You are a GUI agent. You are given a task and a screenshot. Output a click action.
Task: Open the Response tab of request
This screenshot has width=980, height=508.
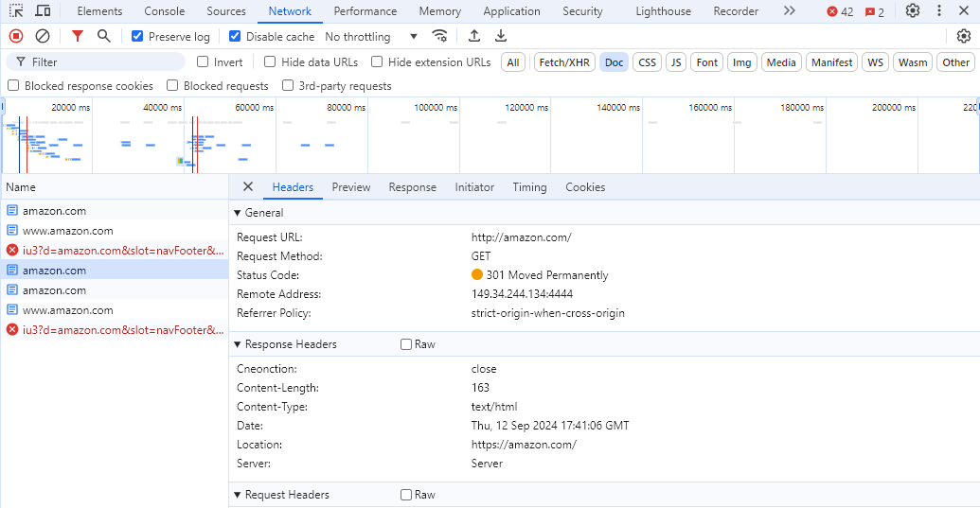click(x=413, y=187)
